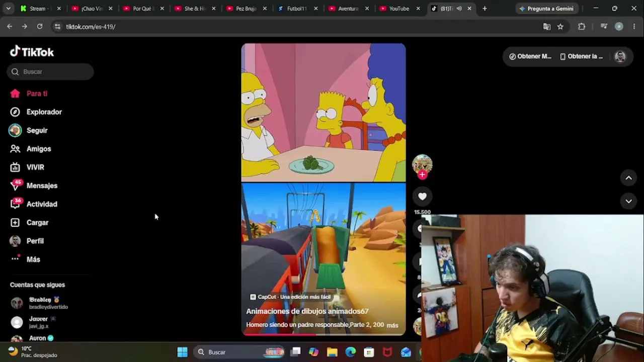Click 'CapCut · Una edición más fácil' tag
Viewport: 644px width, 362px height.
290,297
